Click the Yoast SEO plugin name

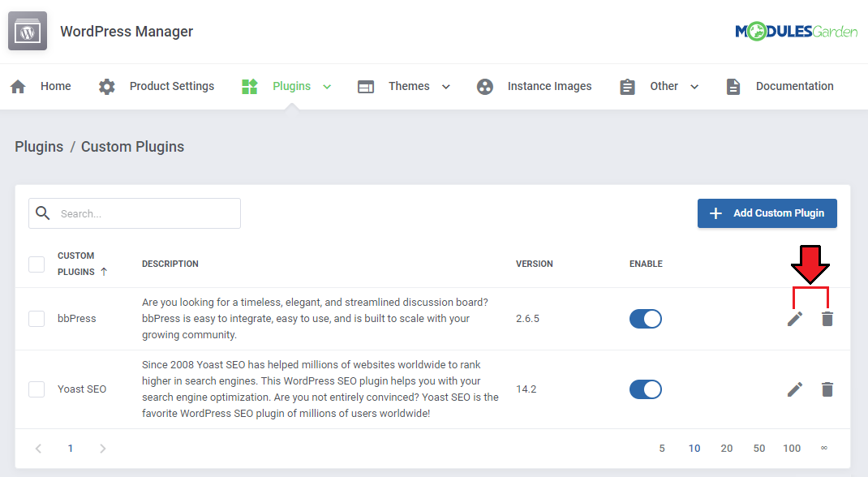82,389
